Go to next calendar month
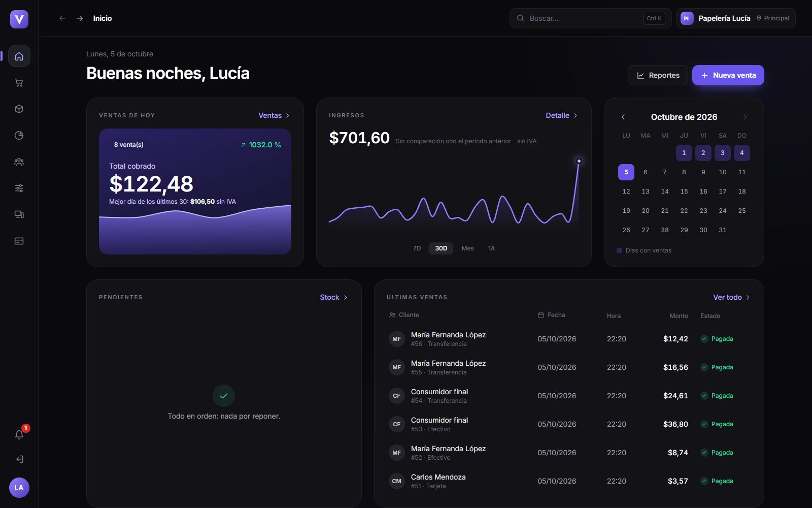This screenshot has height=508, width=812. click(745, 117)
